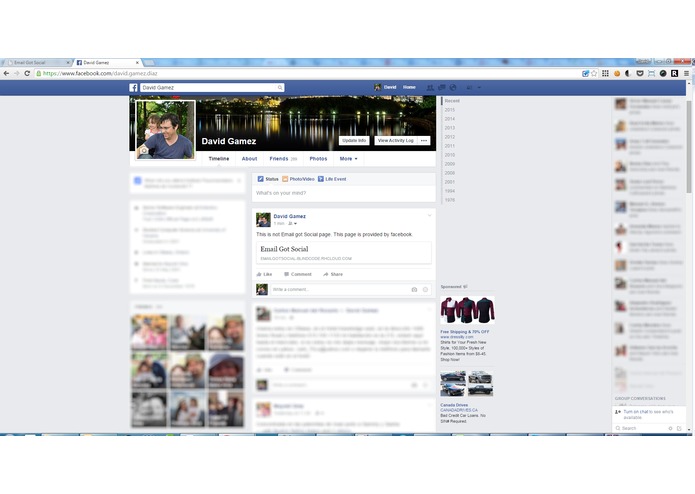The height and width of the screenshot is (494, 695).
Task: Click the Facebook logo icon
Action: [133, 88]
